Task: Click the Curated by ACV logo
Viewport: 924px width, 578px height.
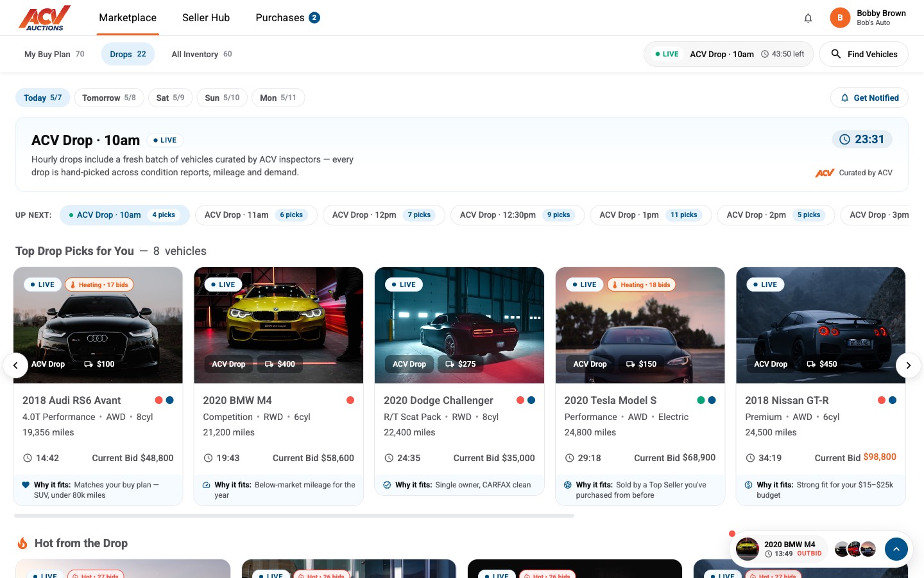Action: (825, 173)
